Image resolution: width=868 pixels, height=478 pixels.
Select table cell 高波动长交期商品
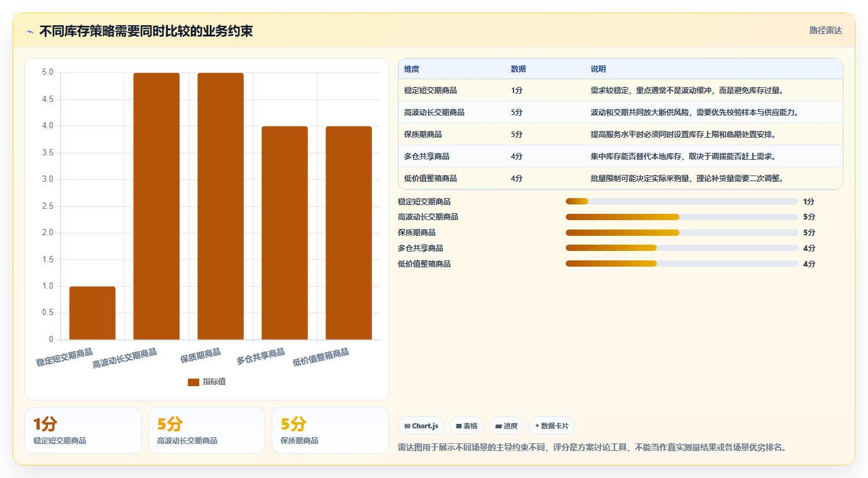pyautogui.click(x=434, y=112)
